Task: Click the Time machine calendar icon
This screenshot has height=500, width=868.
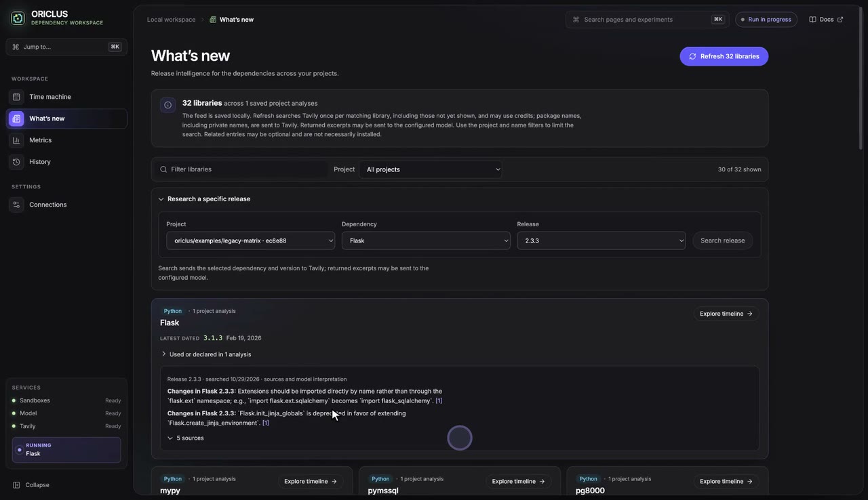Action: pos(16,97)
